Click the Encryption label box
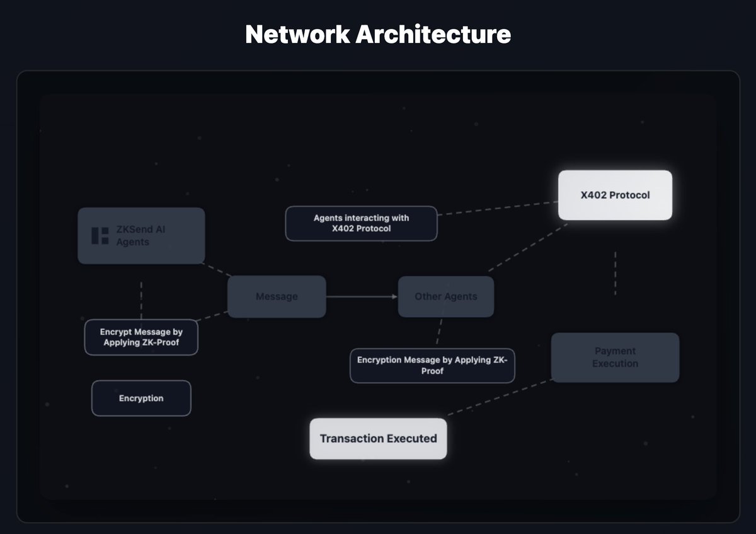Screen dimensions: 756x534 pyautogui.click(x=141, y=398)
